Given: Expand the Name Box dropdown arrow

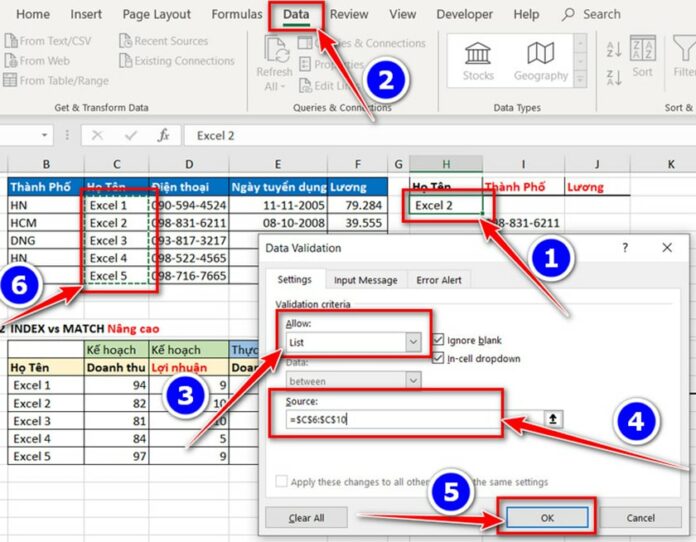Looking at the screenshot, I should pyautogui.click(x=44, y=135).
